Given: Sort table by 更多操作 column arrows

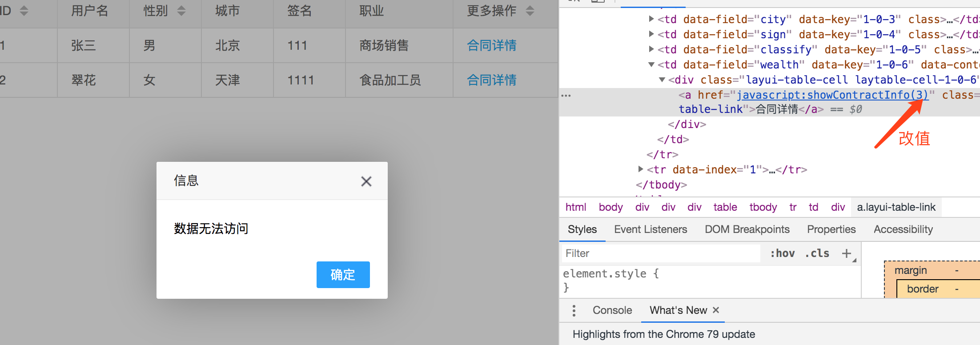Looking at the screenshot, I should click(530, 11).
